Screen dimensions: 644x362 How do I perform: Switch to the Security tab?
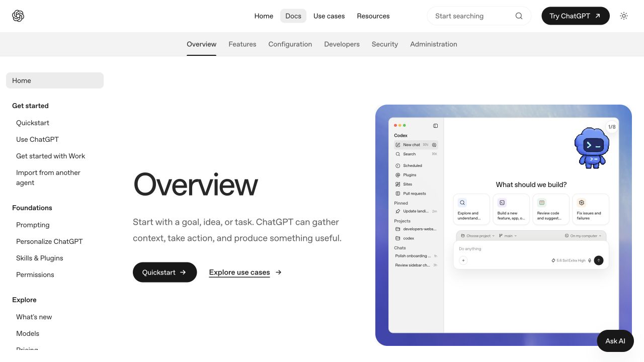coord(385,44)
